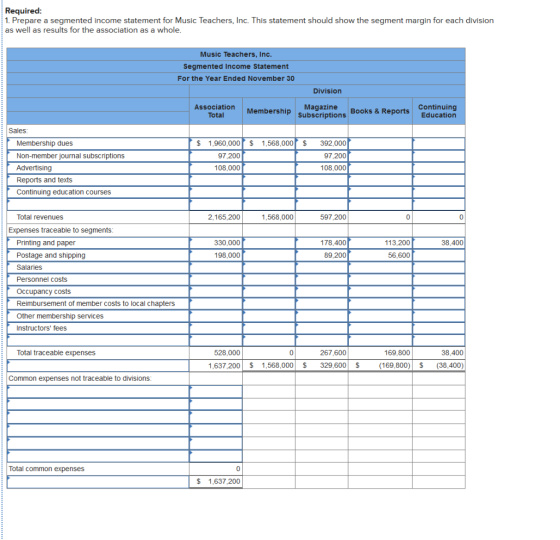
Task: Select Reports and texts Association Total cell
Action: 216,180
